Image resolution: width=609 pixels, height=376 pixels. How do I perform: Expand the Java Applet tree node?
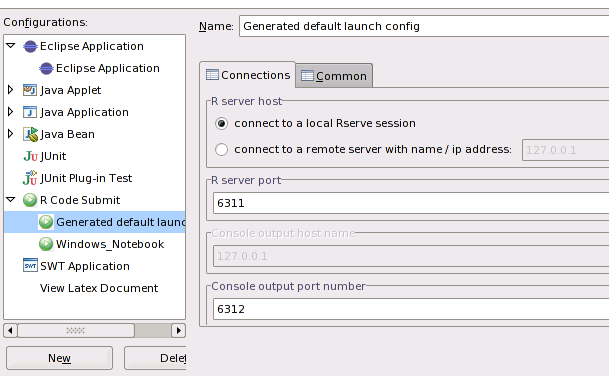coord(10,90)
